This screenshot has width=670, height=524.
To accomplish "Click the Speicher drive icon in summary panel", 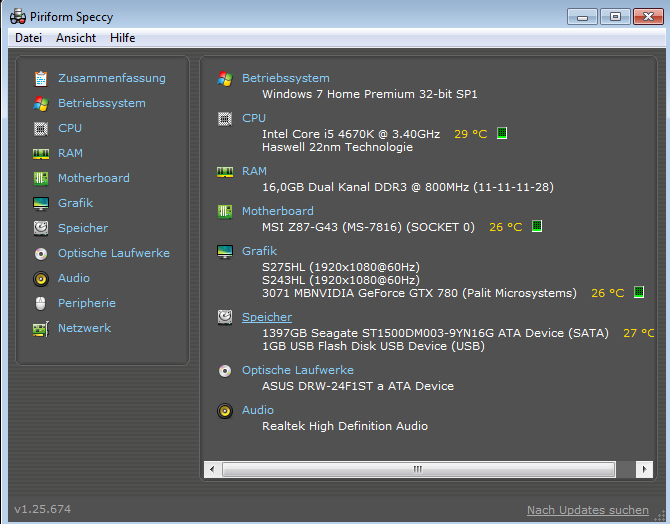I will 225,318.
